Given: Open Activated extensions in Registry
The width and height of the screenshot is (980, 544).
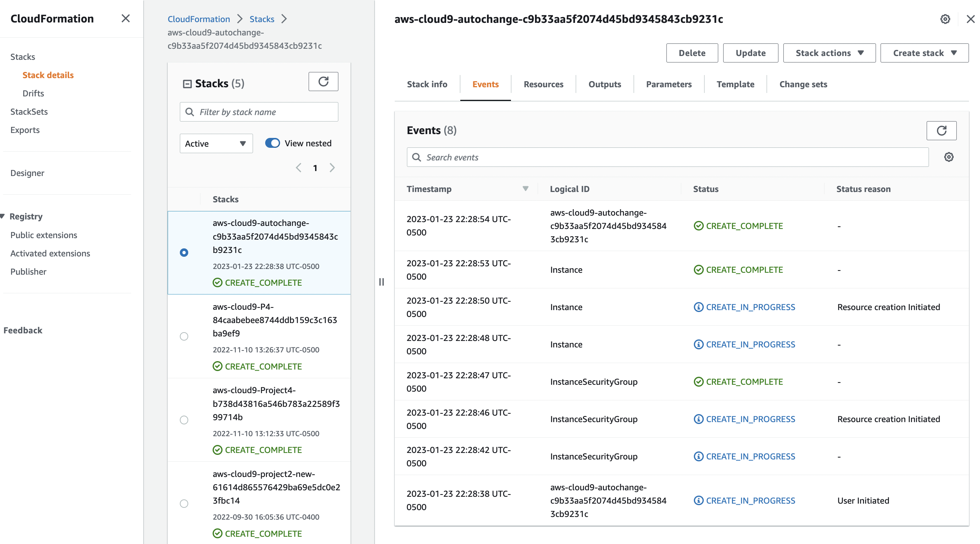Looking at the screenshot, I should [50, 253].
